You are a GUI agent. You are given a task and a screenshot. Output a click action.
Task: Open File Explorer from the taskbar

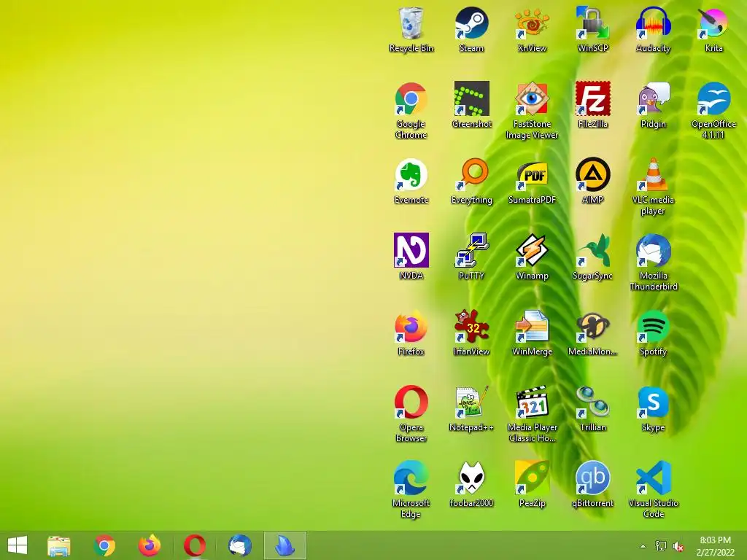(x=59, y=545)
